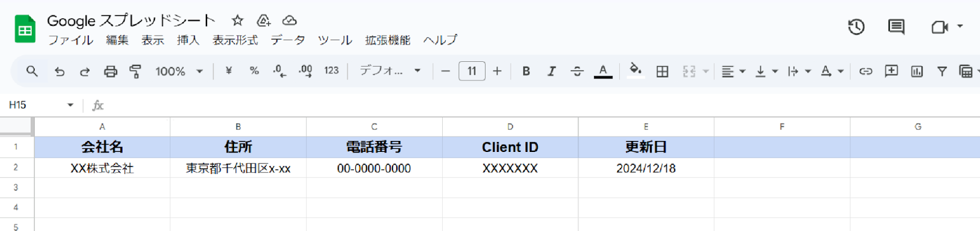Insert a chart

click(917, 72)
